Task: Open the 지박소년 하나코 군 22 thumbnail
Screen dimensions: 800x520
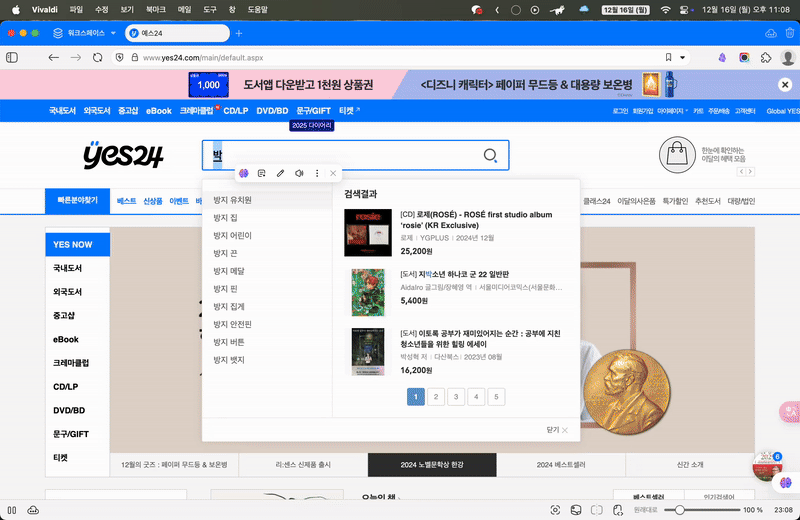Action: click(368, 292)
